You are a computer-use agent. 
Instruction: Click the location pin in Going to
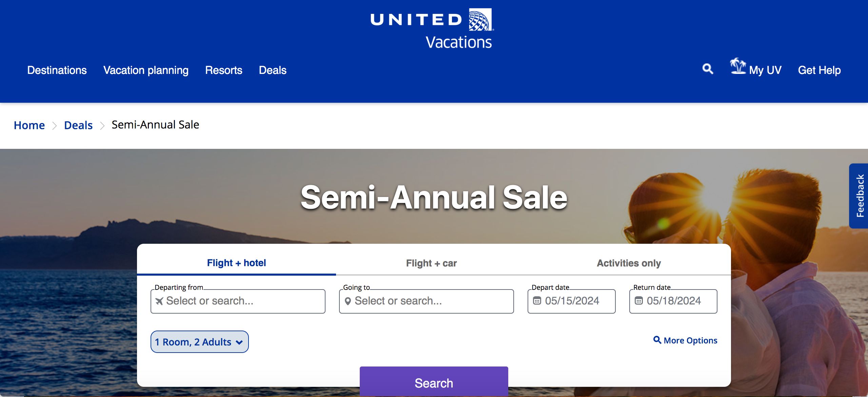[x=348, y=301]
